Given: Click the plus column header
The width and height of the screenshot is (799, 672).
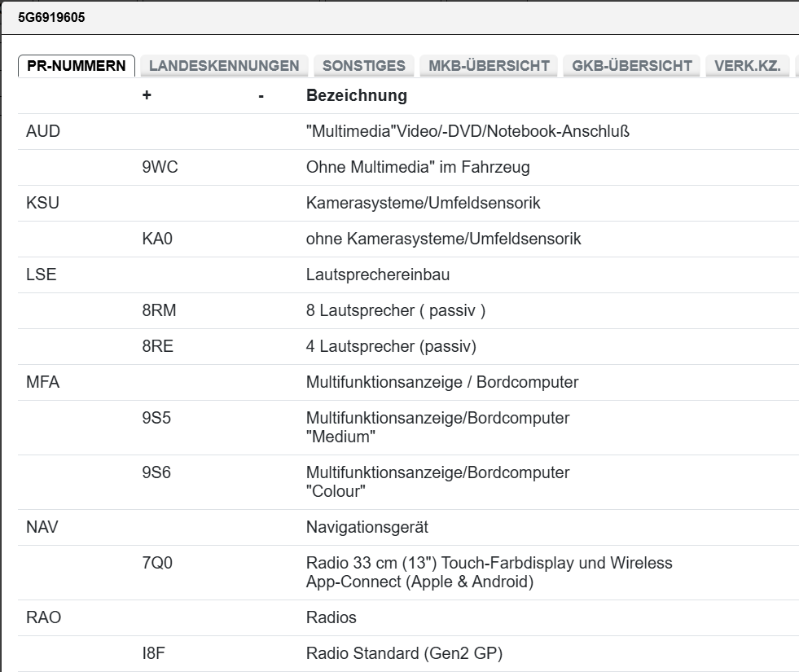Looking at the screenshot, I should tap(147, 96).
